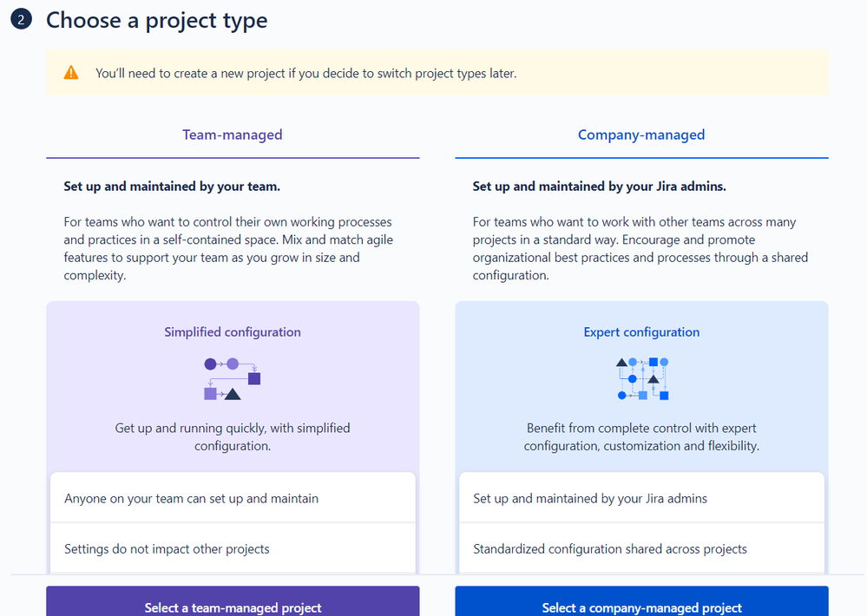Click 'Anyone on your team can set up and maintain'
The width and height of the screenshot is (867, 616).
coord(232,497)
